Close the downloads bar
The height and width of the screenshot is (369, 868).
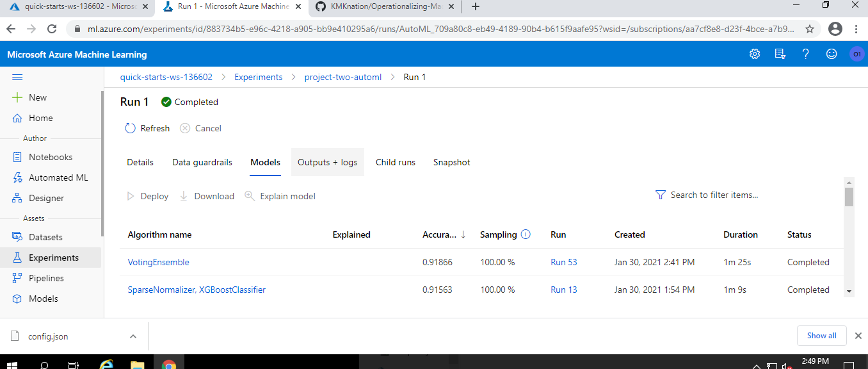pyautogui.click(x=858, y=336)
